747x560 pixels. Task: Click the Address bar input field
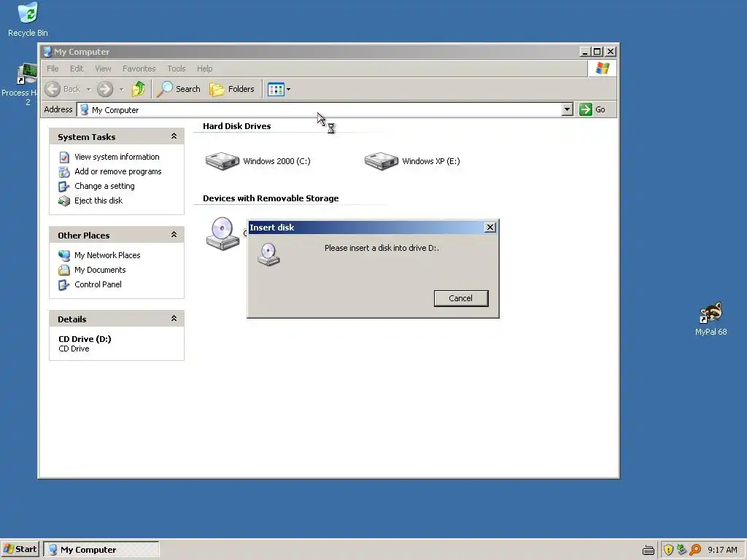[x=325, y=109]
